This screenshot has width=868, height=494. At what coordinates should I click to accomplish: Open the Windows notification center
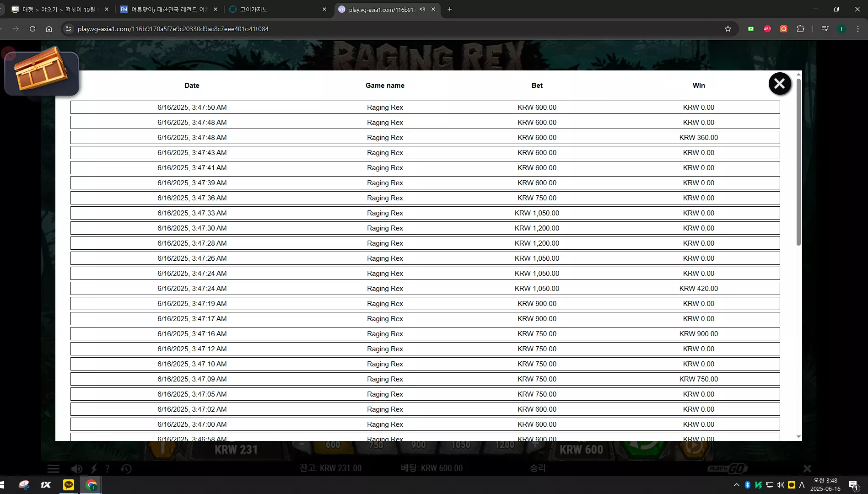[x=853, y=485]
